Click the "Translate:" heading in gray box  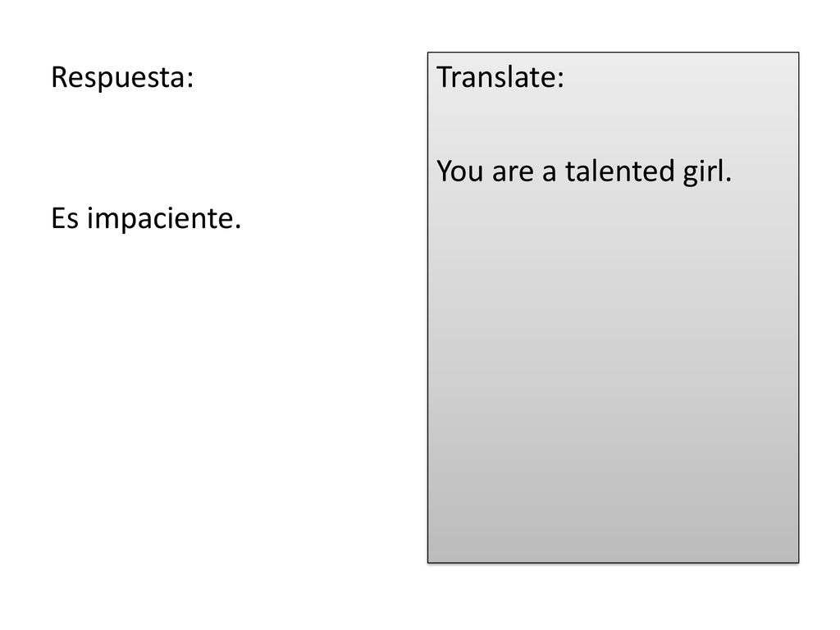coord(500,76)
